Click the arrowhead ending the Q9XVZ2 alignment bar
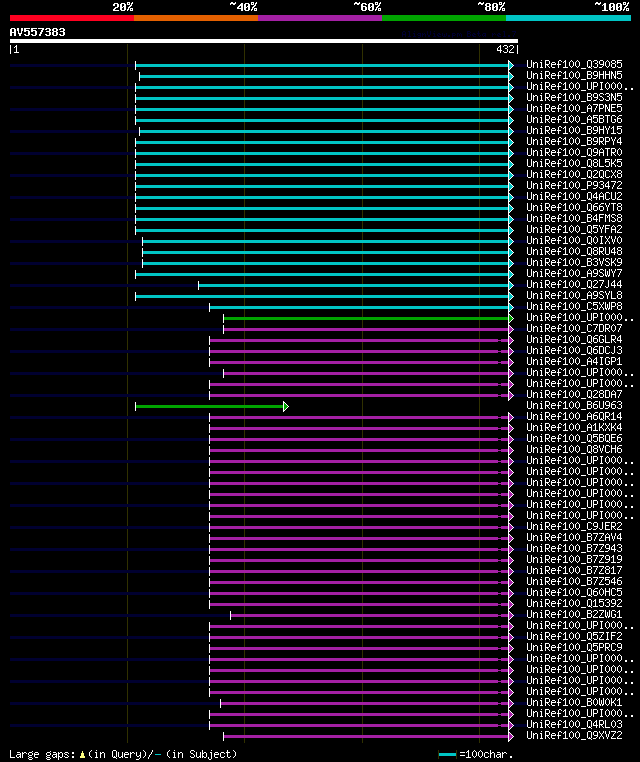This screenshot has width=640, height=762. coord(511,736)
